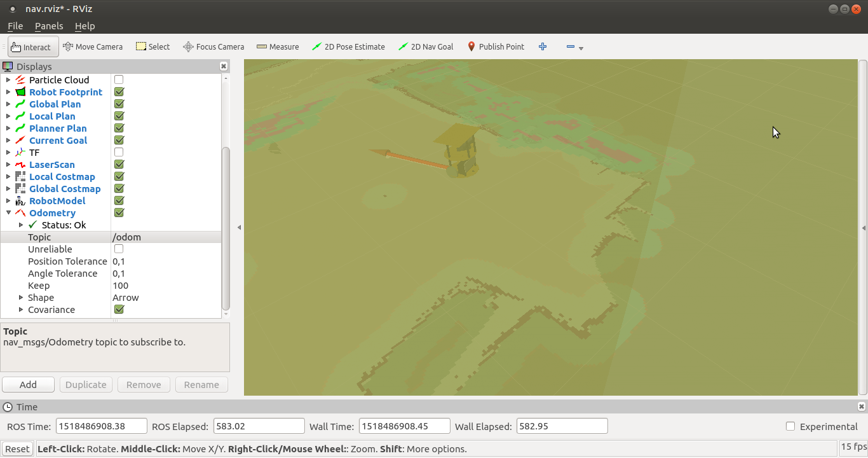Screen dimensions: 868x458
Task: Click the TF axes icon
Action: pyautogui.click(x=20, y=152)
